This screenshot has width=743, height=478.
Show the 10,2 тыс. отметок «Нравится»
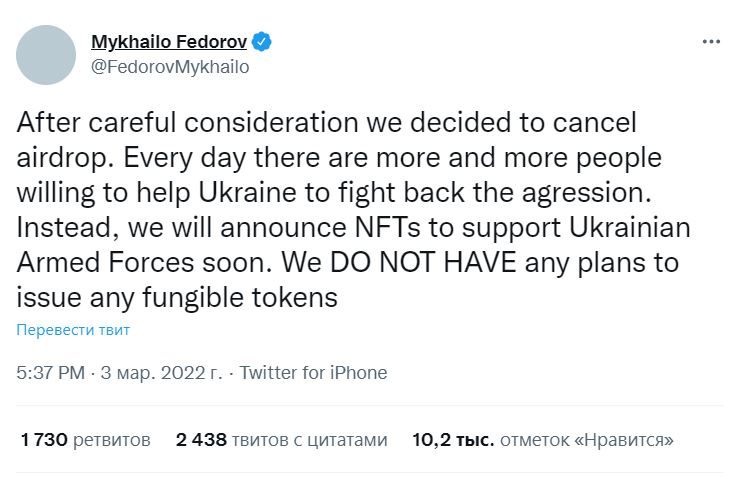(x=543, y=440)
